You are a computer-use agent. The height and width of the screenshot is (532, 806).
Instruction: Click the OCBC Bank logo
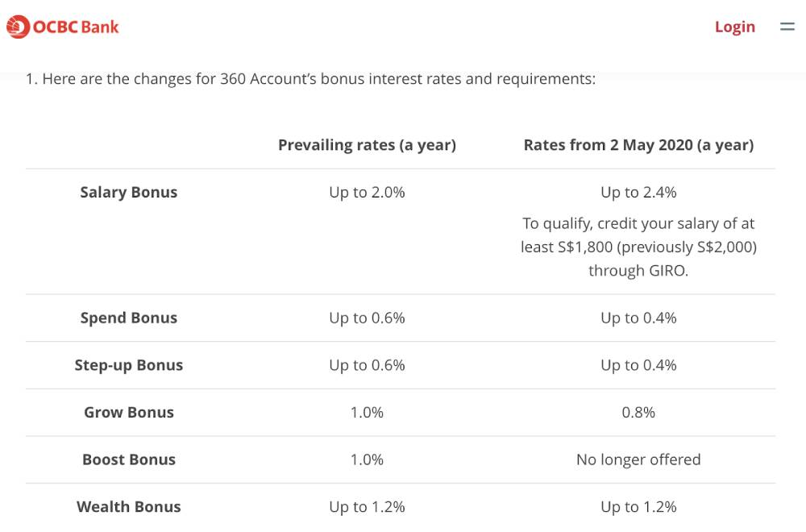(62, 27)
